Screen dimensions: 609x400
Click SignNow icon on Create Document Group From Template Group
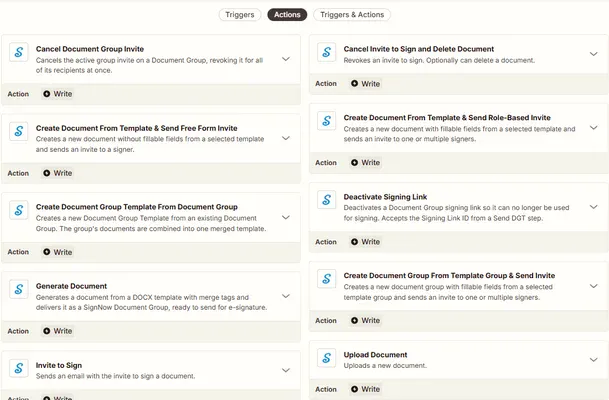click(x=326, y=279)
